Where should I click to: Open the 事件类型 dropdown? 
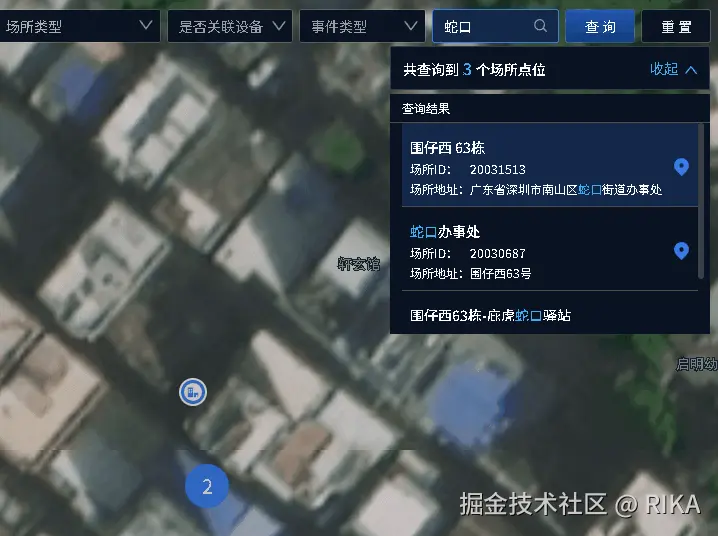pyautogui.click(x=362, y=26)
